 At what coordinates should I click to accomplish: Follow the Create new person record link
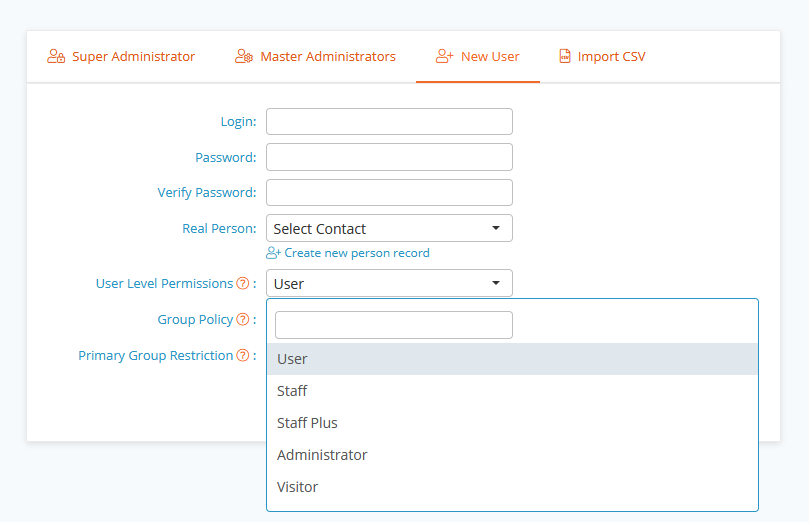pos(357,253)
